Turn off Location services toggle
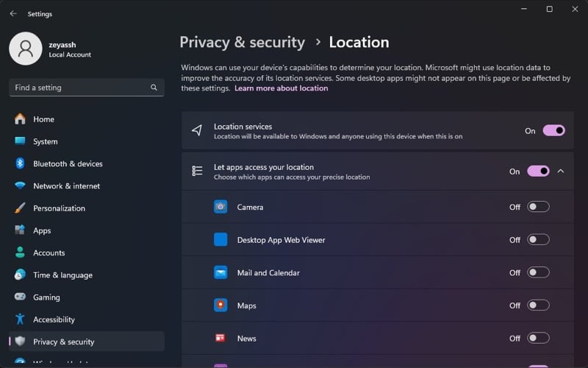 click(554, 131)
